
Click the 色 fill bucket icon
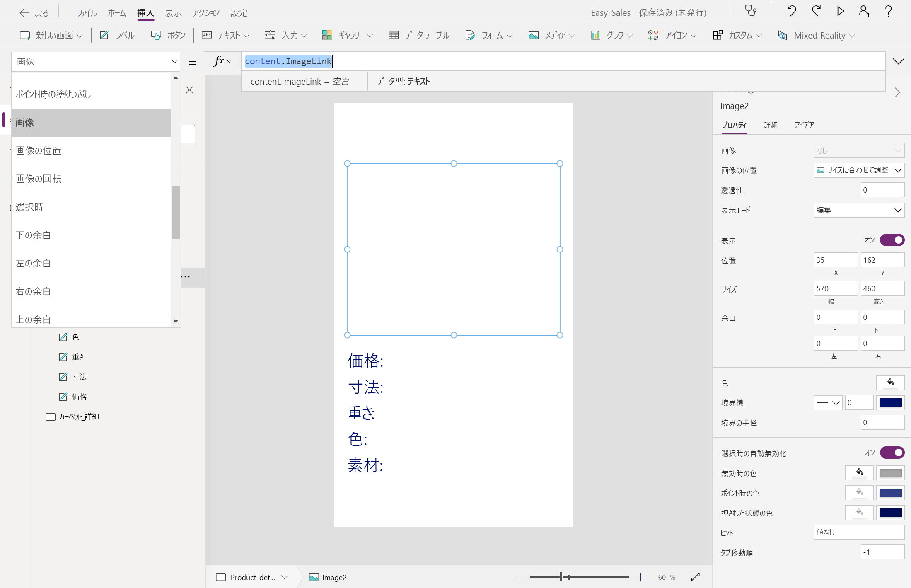click(890, 382)
